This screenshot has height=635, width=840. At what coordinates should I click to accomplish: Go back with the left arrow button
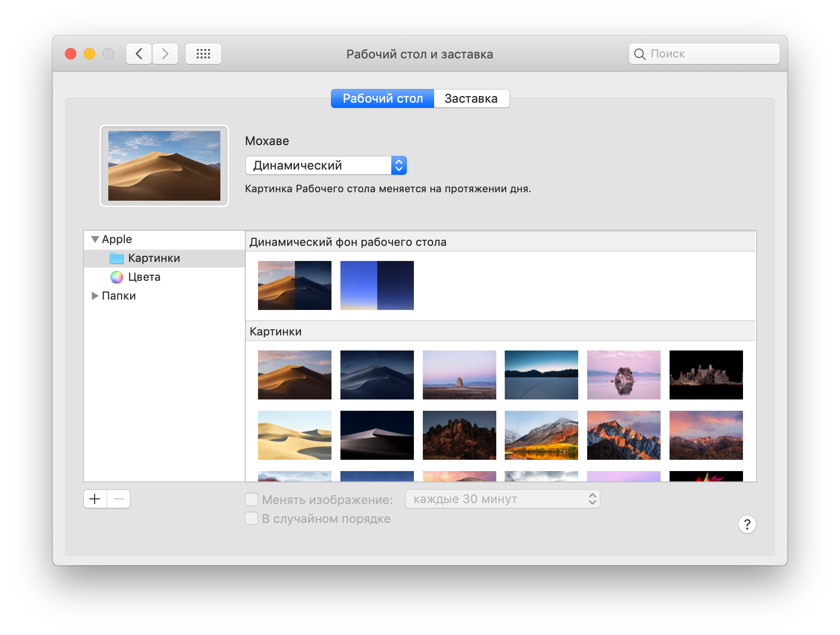(139, 54)
